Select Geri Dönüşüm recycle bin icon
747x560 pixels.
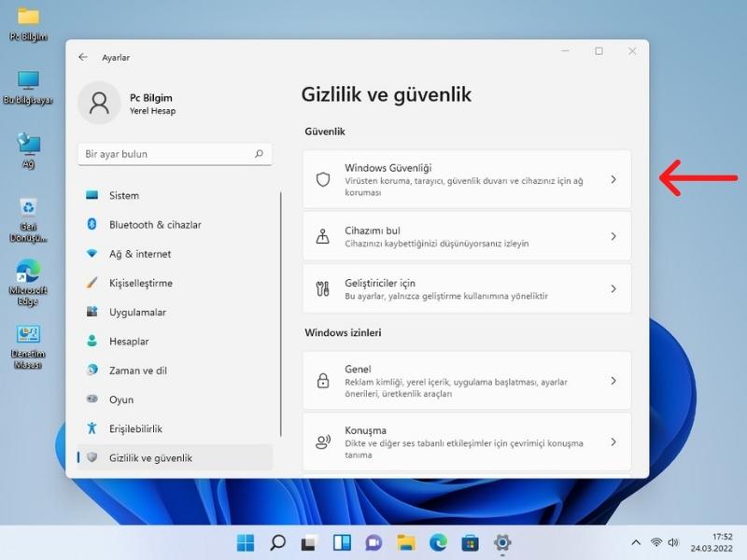tap(29, 220)
